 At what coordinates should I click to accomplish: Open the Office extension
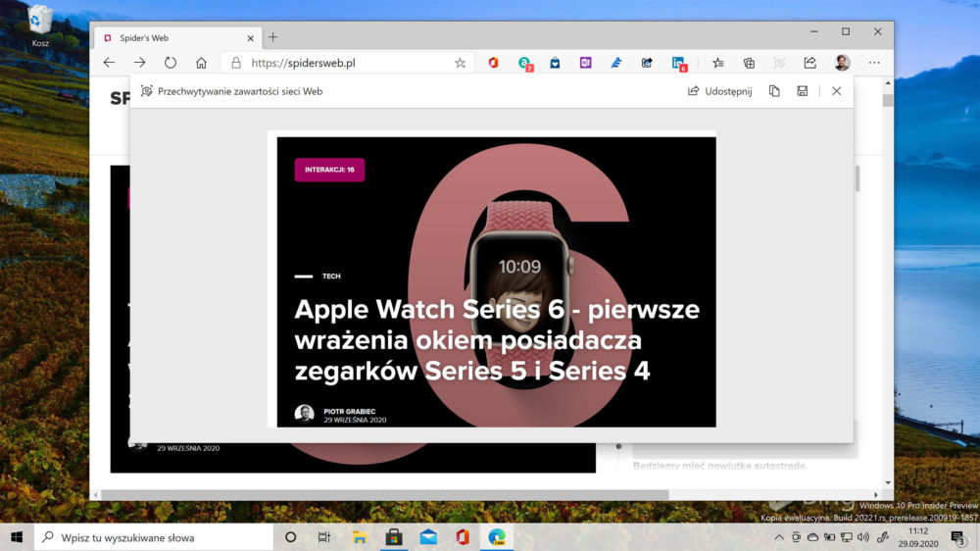tap(493, 63)
